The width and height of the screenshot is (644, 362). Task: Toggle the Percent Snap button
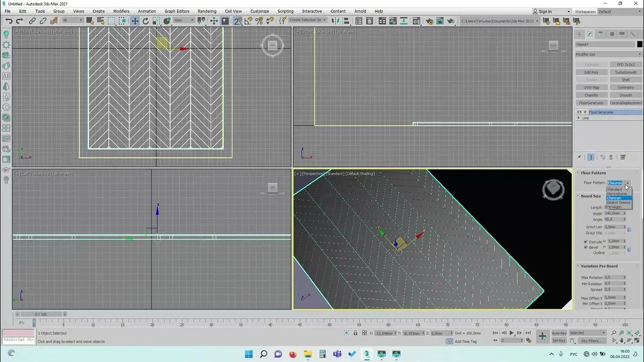point(259,21)
